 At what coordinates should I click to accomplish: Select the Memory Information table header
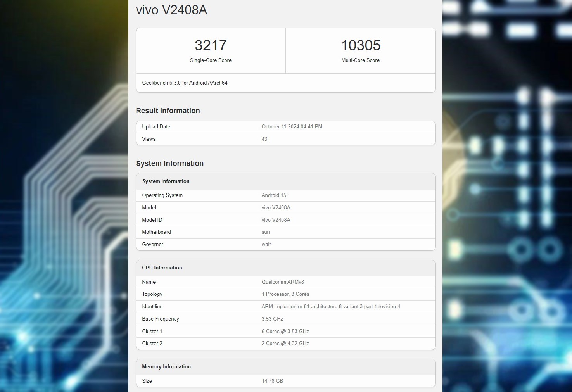pyautogui.click(x=166, y=367)
